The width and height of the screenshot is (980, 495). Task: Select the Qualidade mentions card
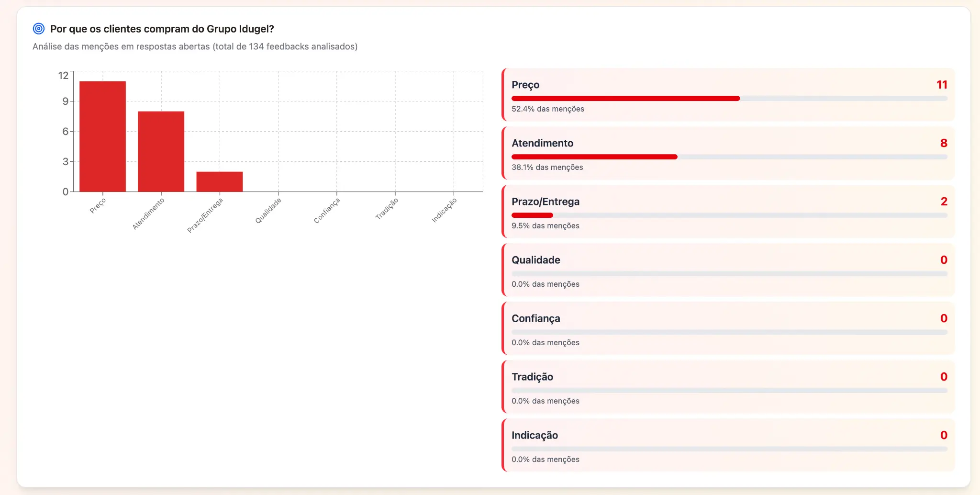point(727,270)
